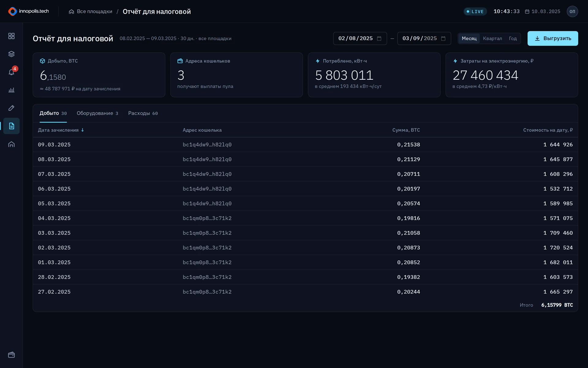Click amount 0,21058 in table
The height and width of the screenshot is (368, 588).
tap(409, 233)
